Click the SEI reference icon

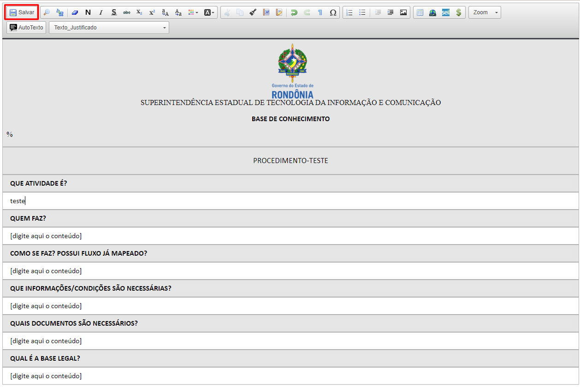(x=445, y=12)
